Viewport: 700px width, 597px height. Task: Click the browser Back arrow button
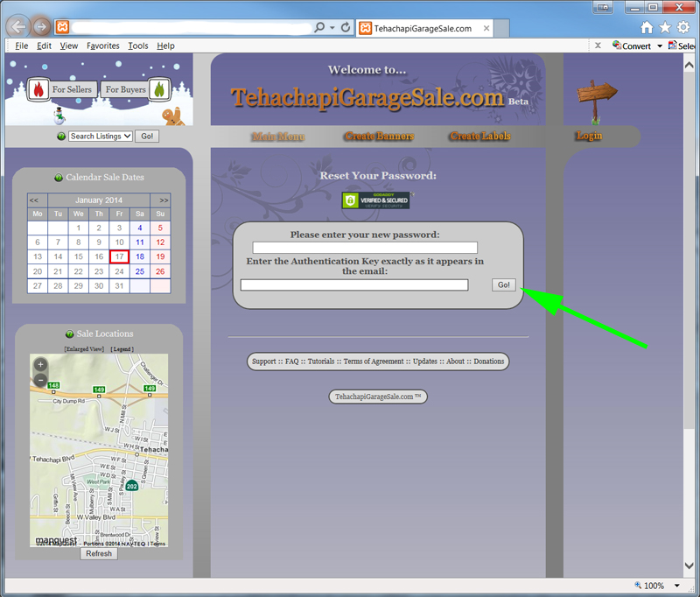pos(17,27)
